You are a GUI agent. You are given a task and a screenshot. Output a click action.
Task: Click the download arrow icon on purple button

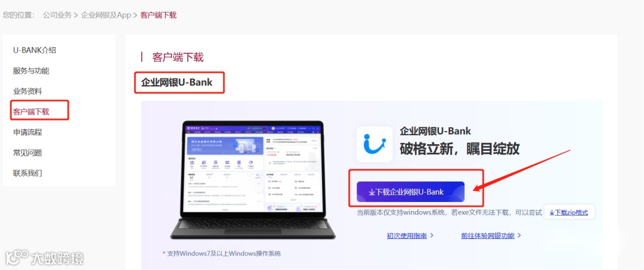(x=372, y=192)
